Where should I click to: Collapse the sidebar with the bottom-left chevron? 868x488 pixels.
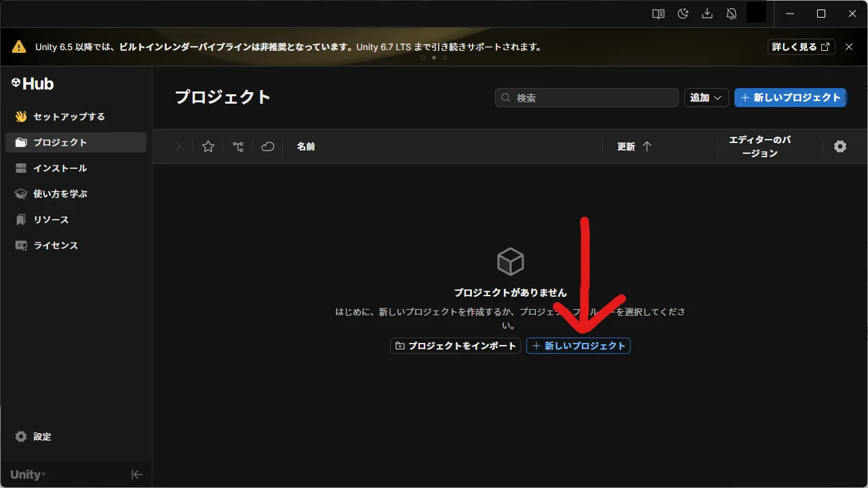tap(136, 474)
